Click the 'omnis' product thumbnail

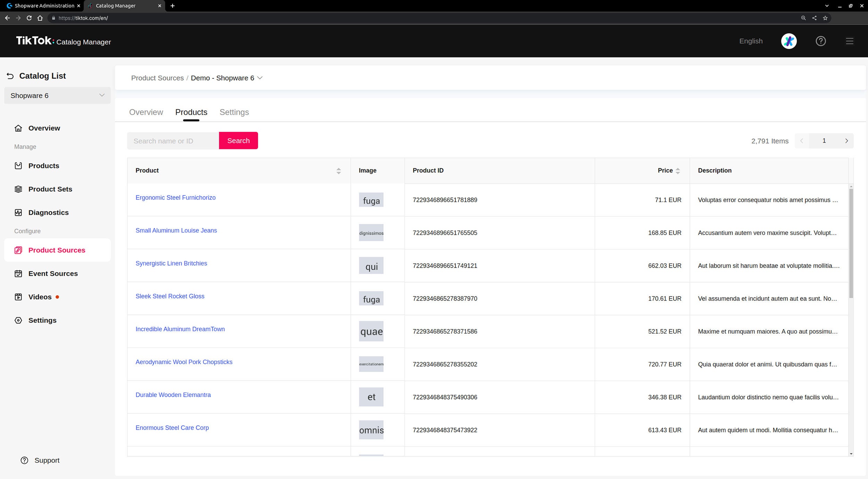(x=371, y=430)
